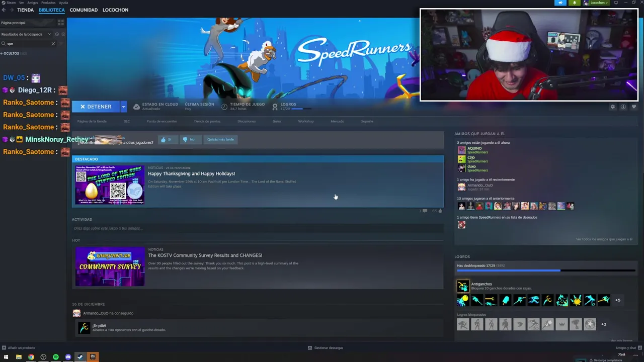Viewport: 644px width, 362px height.
Task: Clear the library search text
Action: tap(53, 44)
